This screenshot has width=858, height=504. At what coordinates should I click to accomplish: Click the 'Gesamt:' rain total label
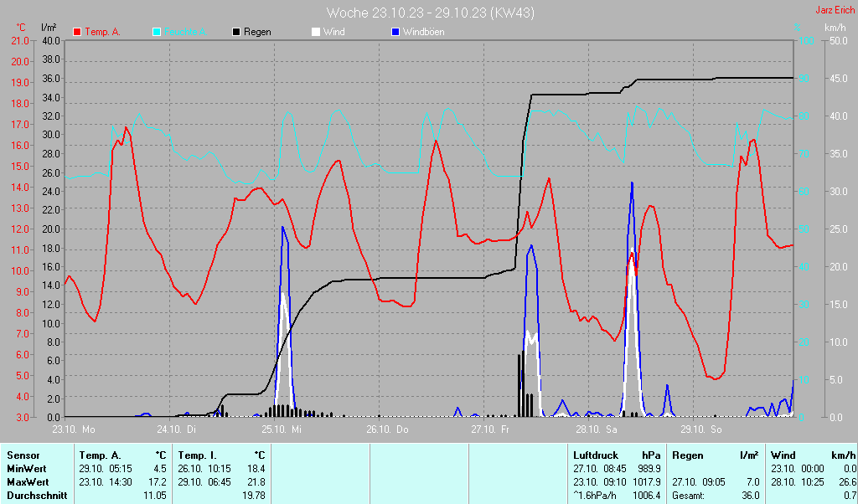point(689,496)
